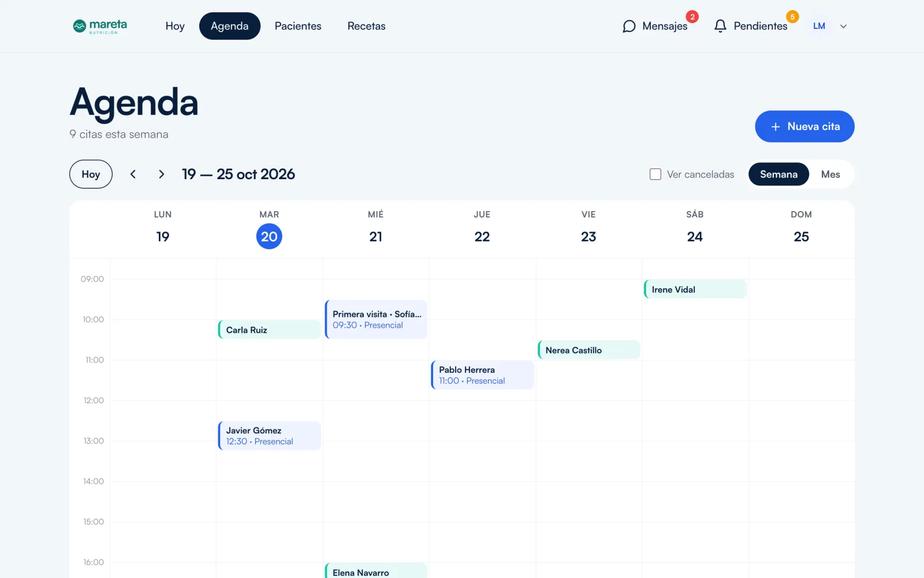Open Carla Ruiz appointment
Viewport: 924px width, 578px height.
pyautogui.click(x=269, y=329)
